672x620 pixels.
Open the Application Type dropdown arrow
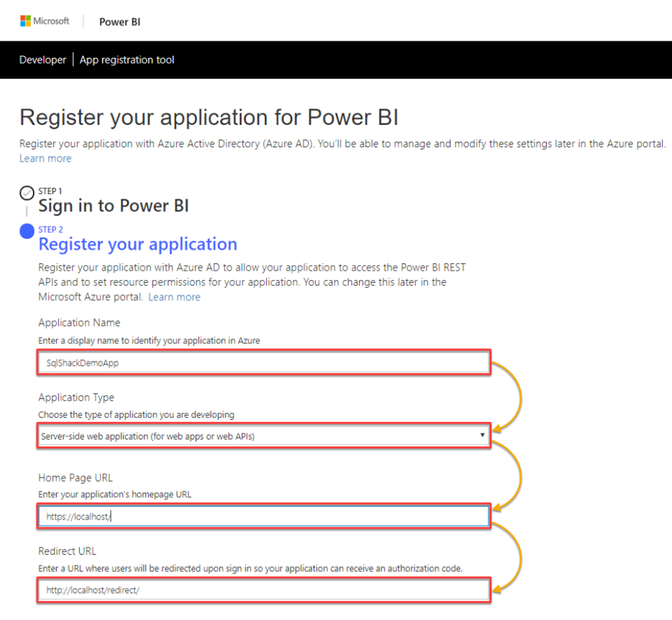[482, 435]
